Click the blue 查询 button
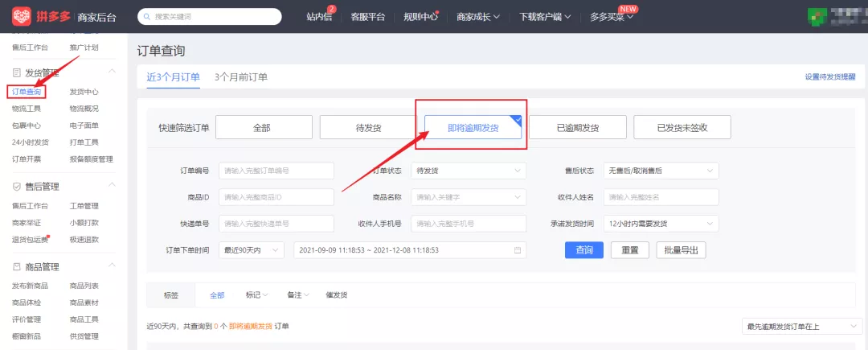 click(584, 250)
